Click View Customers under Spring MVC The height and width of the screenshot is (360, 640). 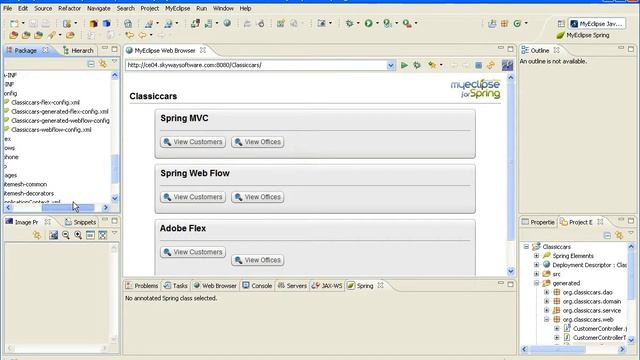point(193,142)
